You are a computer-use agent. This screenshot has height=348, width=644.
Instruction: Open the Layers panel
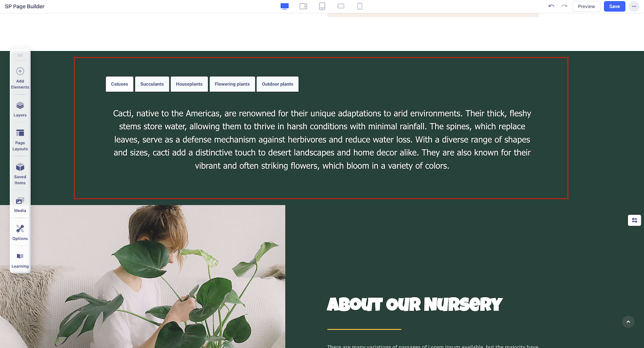(20, 109)
